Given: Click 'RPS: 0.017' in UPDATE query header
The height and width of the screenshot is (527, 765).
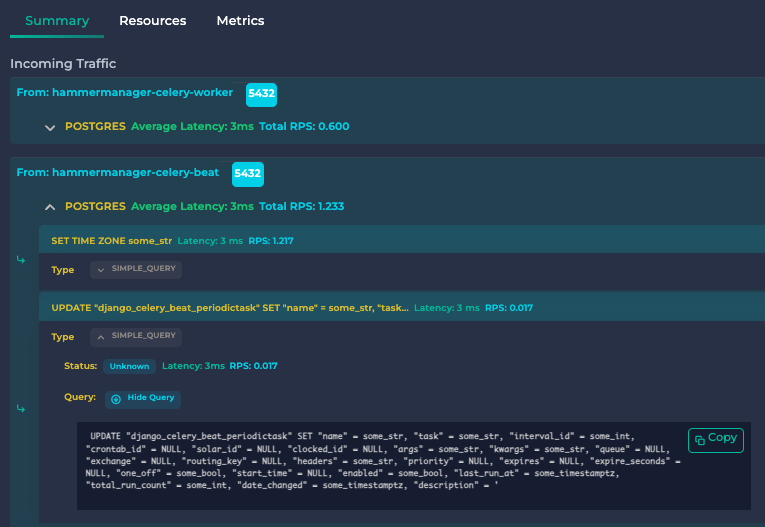Looking at the screenshot, I should click(x=509, y=308).
